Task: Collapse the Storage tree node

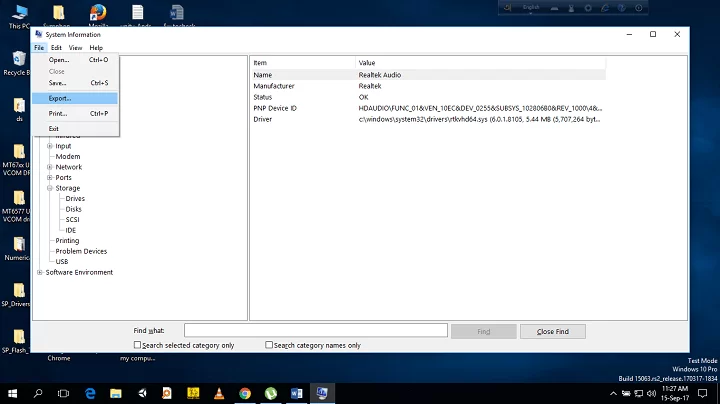Action: [x=50, y=188]
